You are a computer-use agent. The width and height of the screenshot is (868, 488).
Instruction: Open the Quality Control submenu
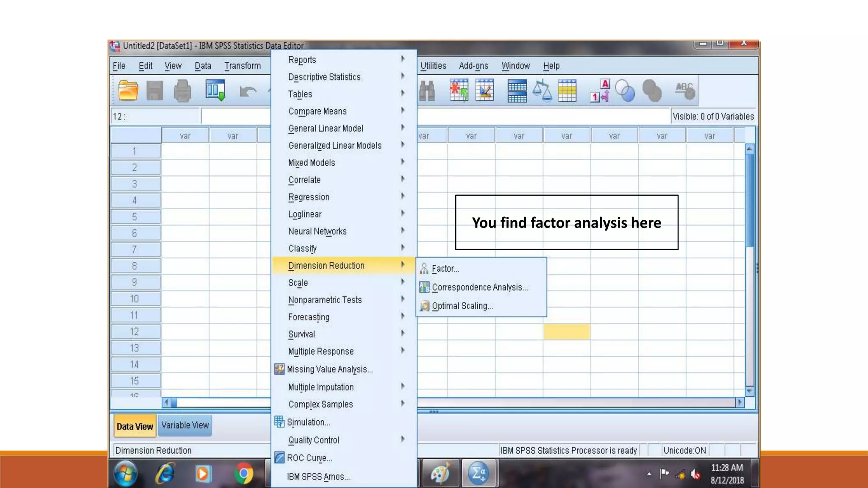[343, 440]
